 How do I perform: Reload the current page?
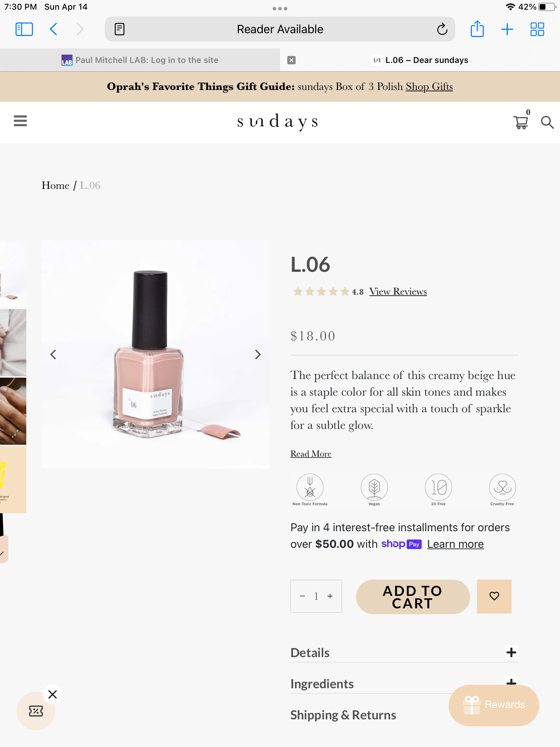pos(442,29)
